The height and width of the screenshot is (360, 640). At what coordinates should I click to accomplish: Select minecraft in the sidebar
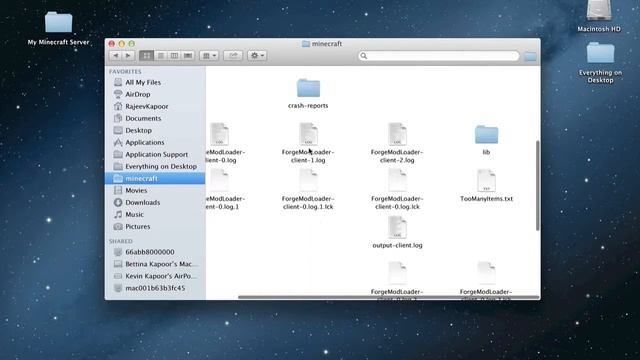155,178
